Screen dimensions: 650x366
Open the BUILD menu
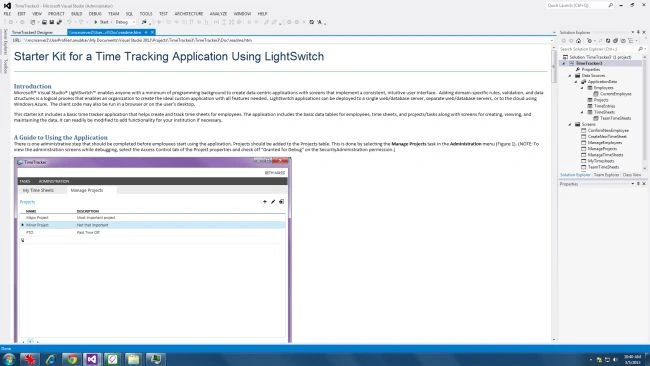point(77,14)
